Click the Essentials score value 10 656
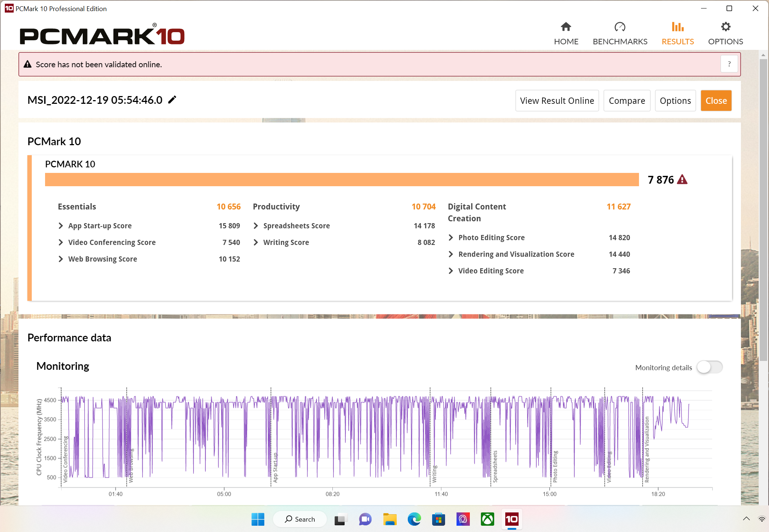 click(x=229, y=207)
